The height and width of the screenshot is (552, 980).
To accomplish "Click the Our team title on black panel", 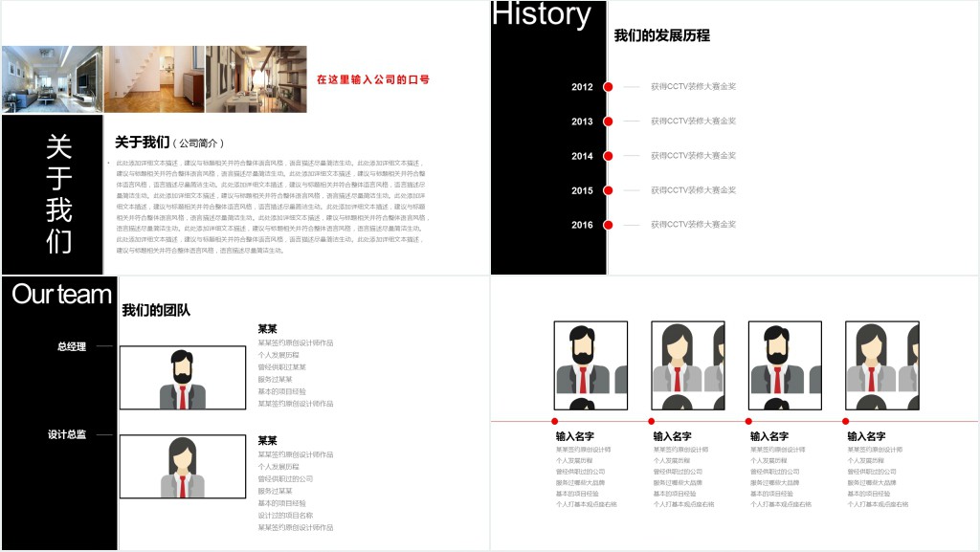I will tap(61, 295).
